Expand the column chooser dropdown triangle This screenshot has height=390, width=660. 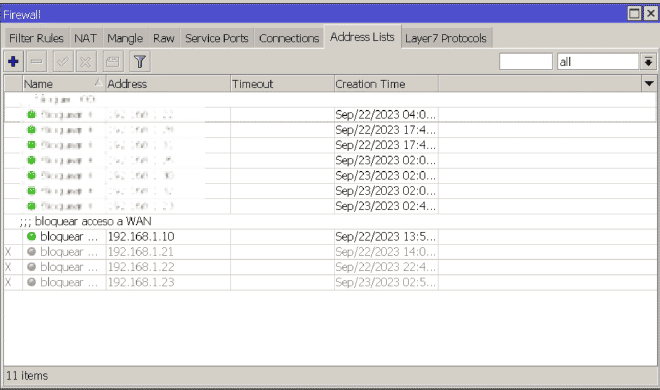[649, 84]
